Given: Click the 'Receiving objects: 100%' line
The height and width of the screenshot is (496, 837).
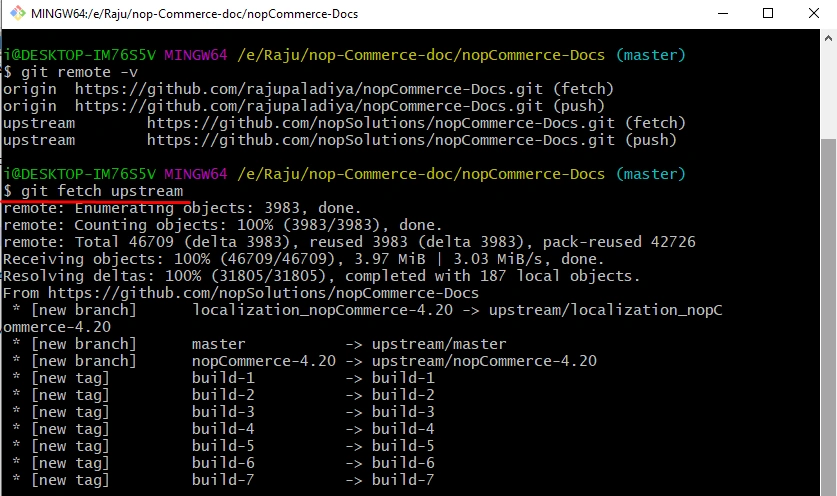Looking at the screenshot, I should pos(303,259).
